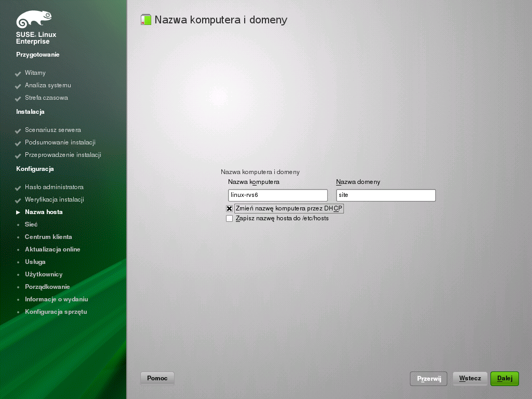The height and width of the screenshot is (399, 532).
Task: Select the Przeprowadzenie instalacji step
Action: click(63, 155)
